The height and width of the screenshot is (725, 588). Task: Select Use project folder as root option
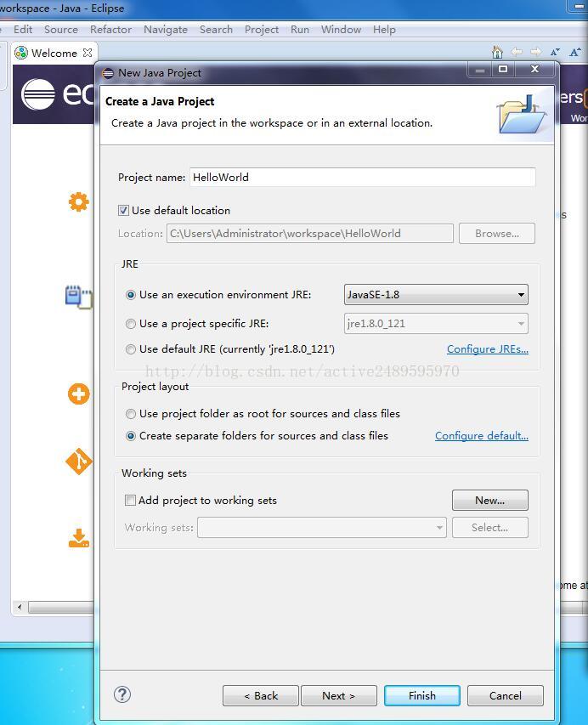131,414
